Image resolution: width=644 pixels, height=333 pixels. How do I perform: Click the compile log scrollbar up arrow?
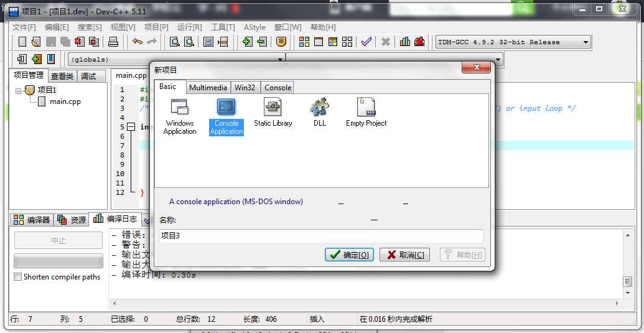point(627,235)
